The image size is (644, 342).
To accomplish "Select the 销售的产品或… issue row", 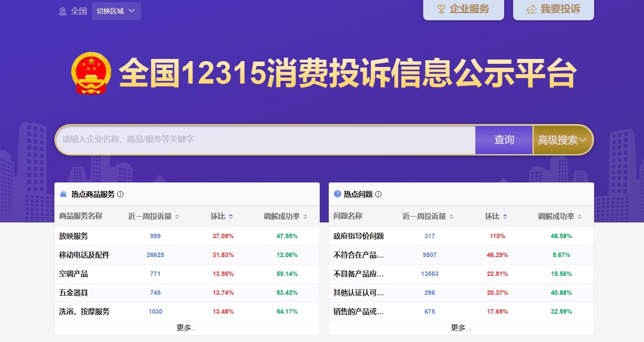I will (x=358, y=311).
